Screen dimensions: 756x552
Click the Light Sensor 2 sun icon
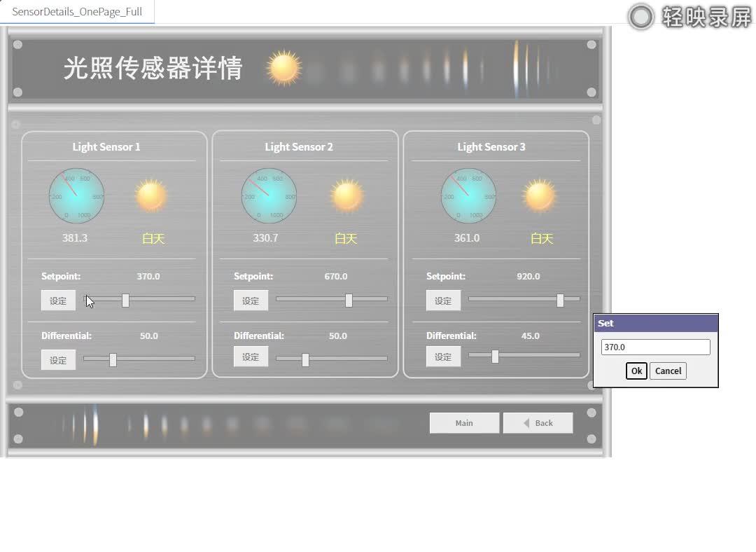tap(346, 195)
